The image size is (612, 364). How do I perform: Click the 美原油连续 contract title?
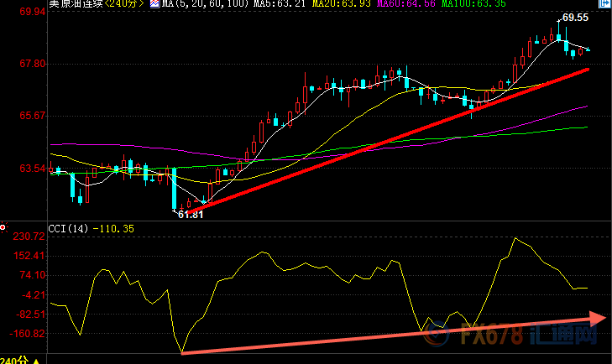(76, 3)
